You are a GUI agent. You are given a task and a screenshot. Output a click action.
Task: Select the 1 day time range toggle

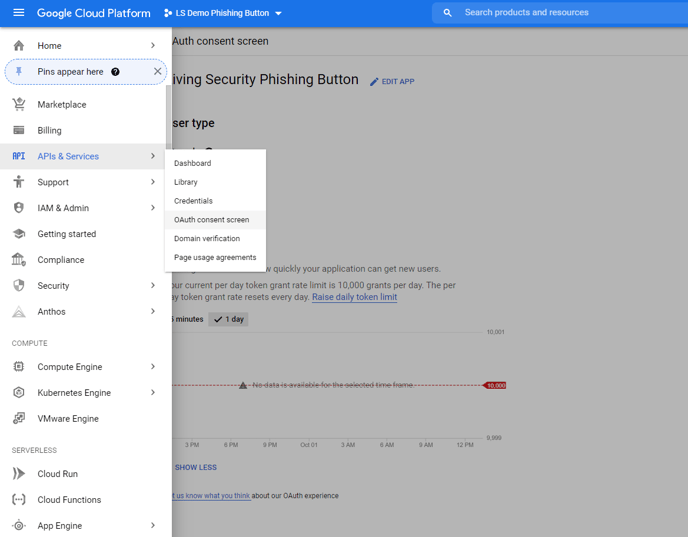pos(228,319)
